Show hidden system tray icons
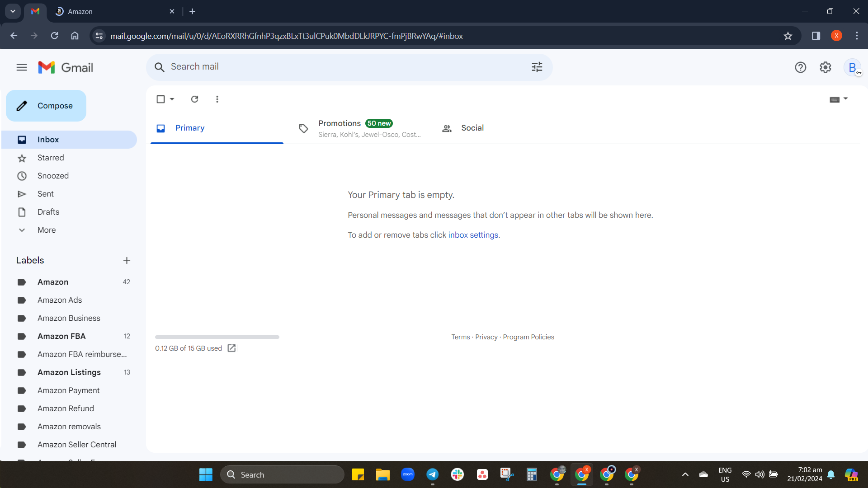 click(x=685, y=474)
